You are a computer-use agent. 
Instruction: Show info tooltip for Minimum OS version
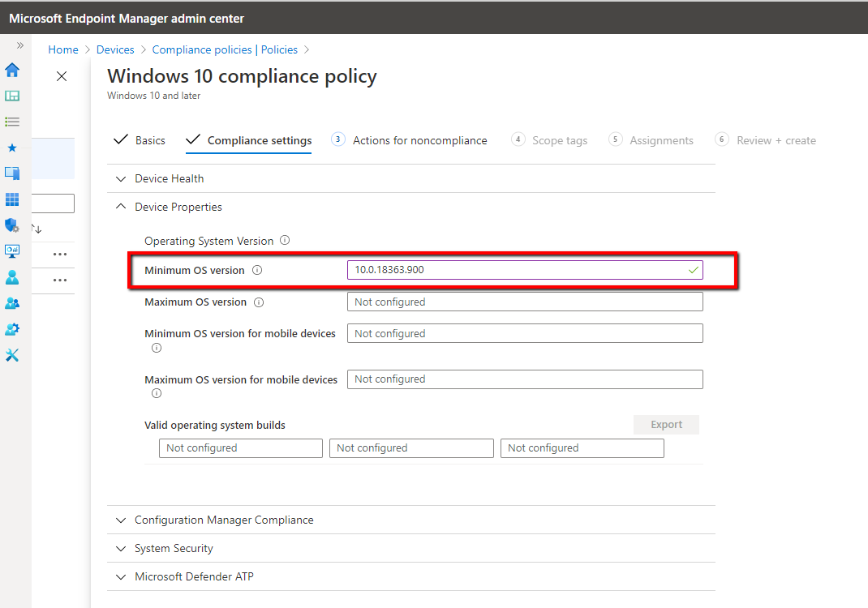[257, 270]
